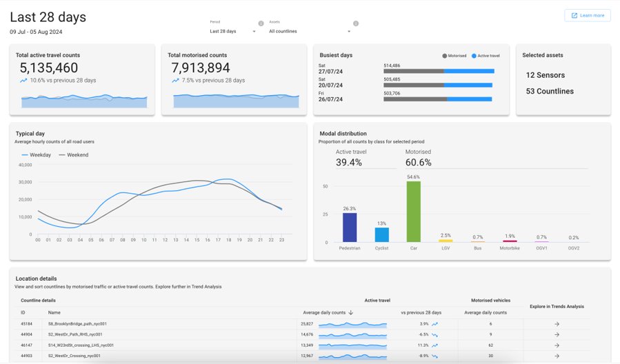
Task: Click the arrow for S14_W23rdSt_crossing_LHS_nyc001 row
Action: pyautogui.click(x=557, y=345)
